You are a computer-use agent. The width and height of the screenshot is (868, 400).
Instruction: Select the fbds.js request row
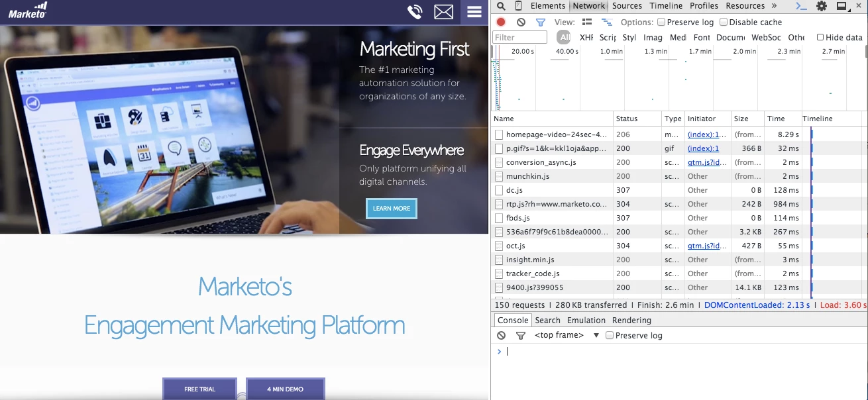click(679, 218)
